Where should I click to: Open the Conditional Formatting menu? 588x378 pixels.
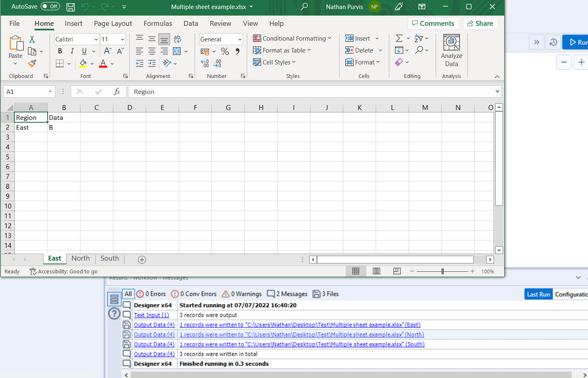tap(292, 38)
